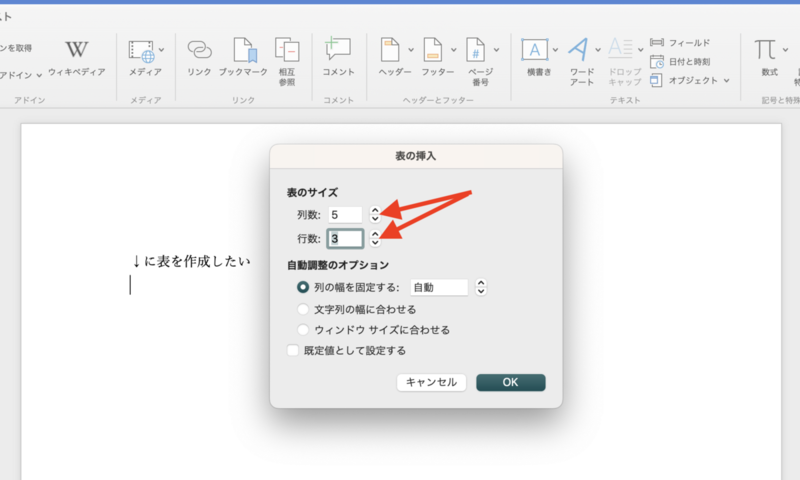
Task: Select 文字列の幅に合わせる radio button
Action: 303,309
